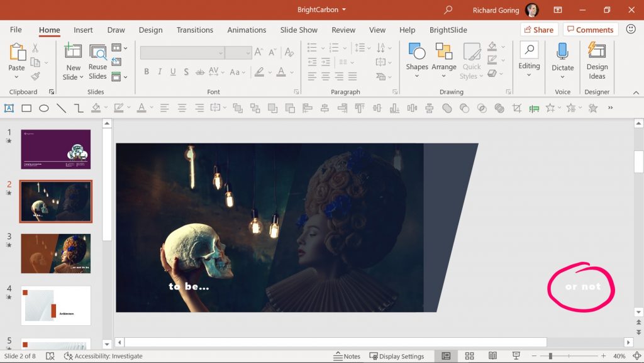Switch to Transitions tab
The height and width of the screenshot is (363, 644).
pos(195,30)
